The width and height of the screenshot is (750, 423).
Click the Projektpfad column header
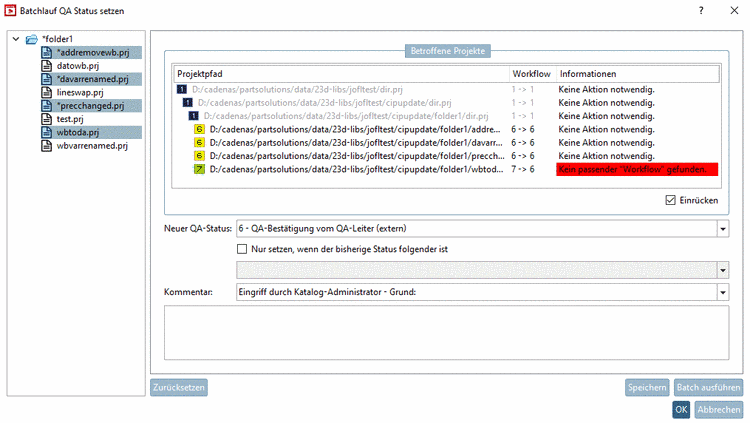pos(342,74)
